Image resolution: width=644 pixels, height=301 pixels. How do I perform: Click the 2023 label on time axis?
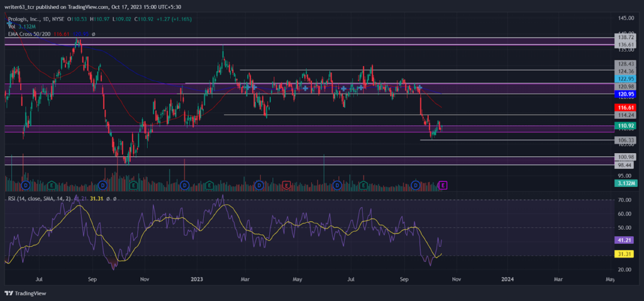pos(197,279)
